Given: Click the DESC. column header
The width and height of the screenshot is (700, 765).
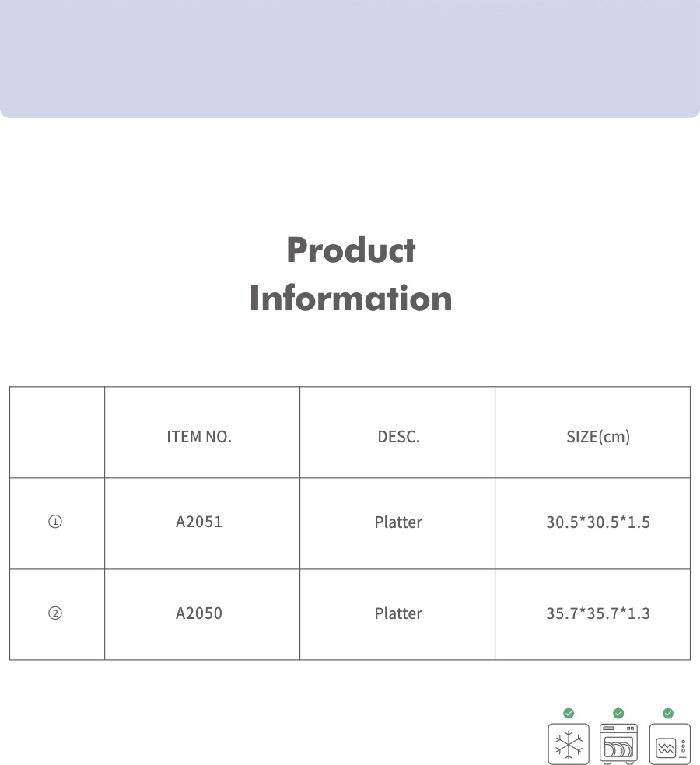Looking at the screenshot, I should coord(398,437).
